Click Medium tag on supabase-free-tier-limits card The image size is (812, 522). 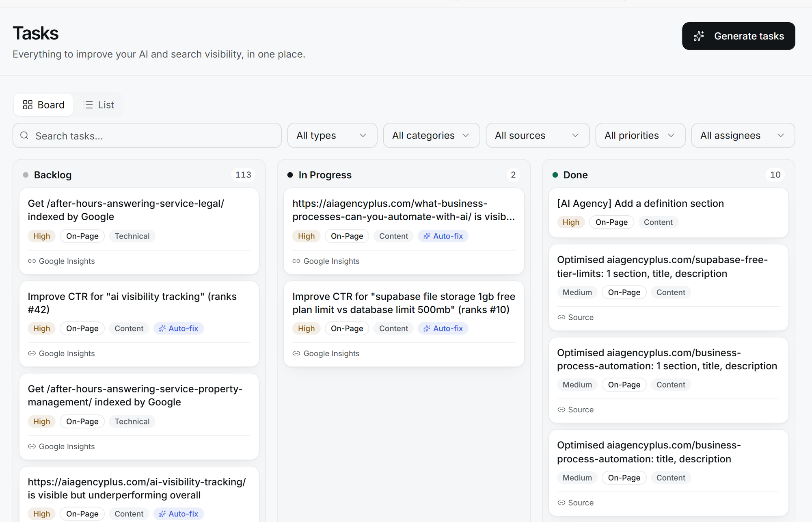577,292
